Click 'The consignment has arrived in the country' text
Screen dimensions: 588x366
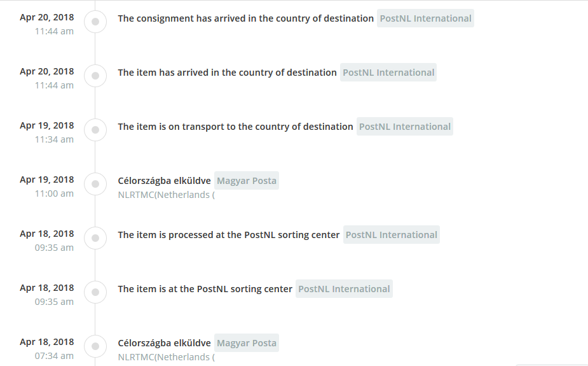pos(245,18)
